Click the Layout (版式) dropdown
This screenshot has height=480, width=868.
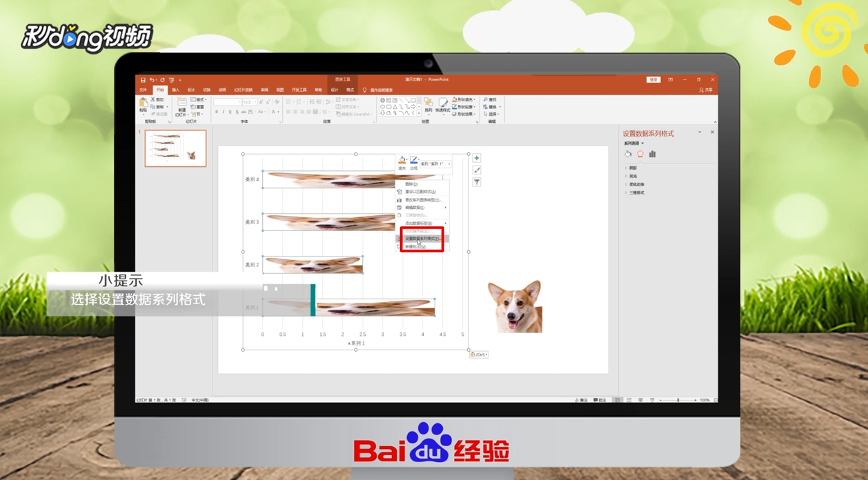point(198,99)
